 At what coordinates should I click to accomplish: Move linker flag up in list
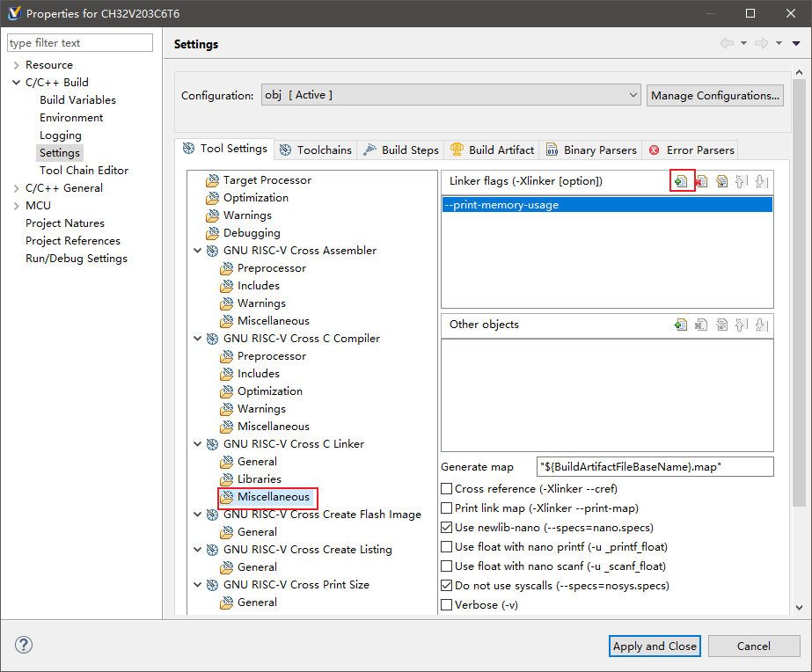[x=741, y=181]
